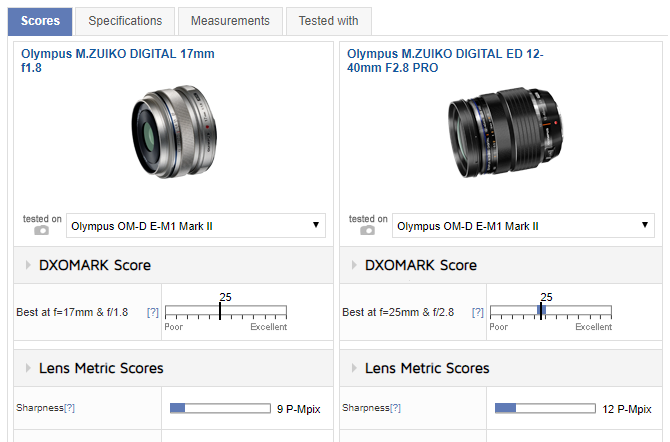Switch to the Scores tab
Viewport: 670px width, 442px height.
[40, 21]
